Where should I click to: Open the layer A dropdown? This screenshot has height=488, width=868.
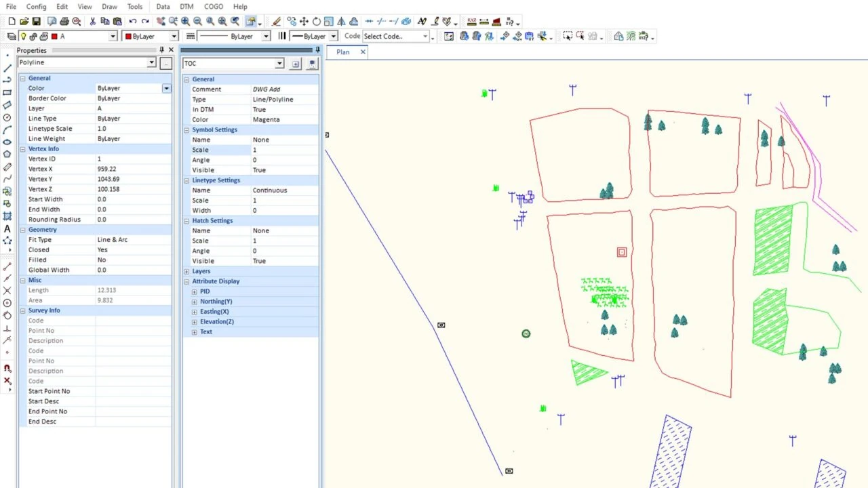click(113, 36)
